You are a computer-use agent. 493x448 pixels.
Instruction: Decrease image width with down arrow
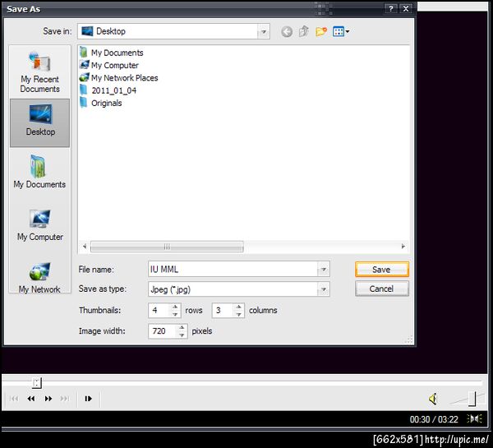coord(182,335)
